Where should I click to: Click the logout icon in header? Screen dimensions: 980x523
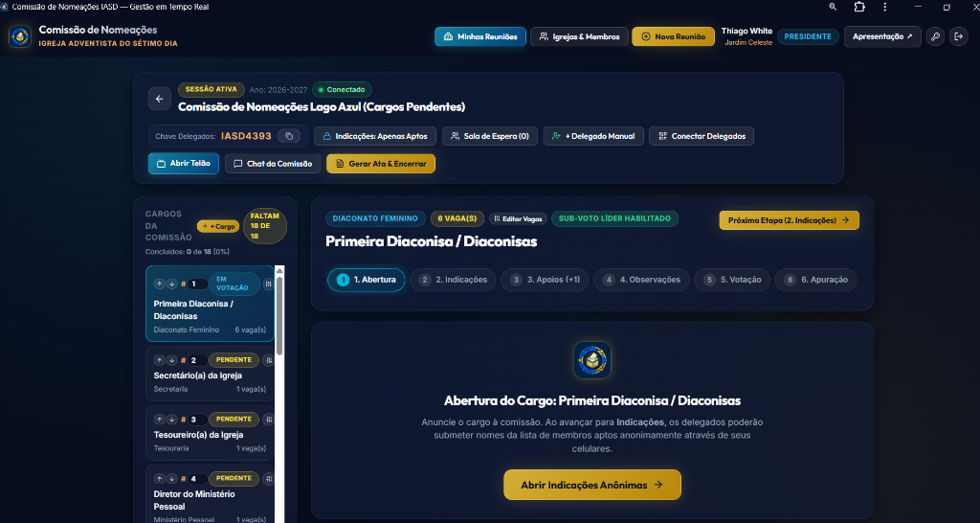pyautogui.click(x=959, y=36)
